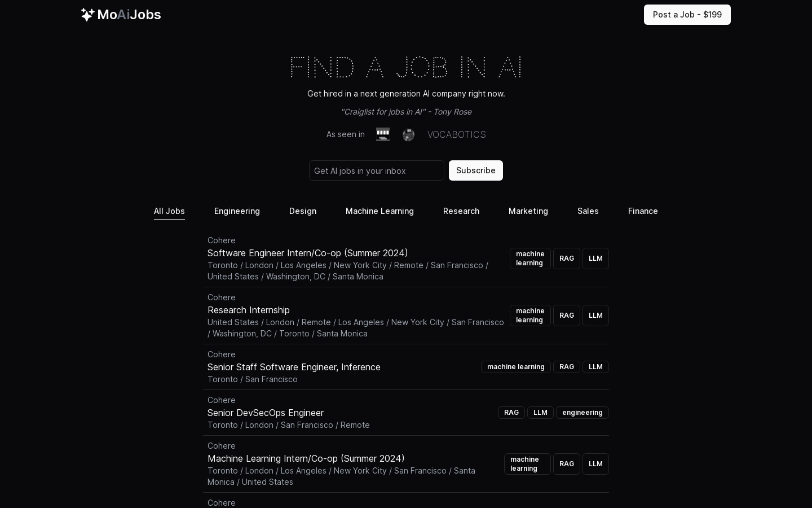812x508 pixels.
Task: Click LLM tag on Research Internship row
Action: [x=595, y=316]
